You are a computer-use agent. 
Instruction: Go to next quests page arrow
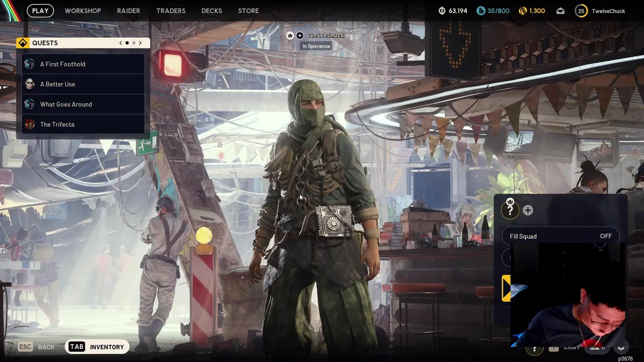pyautogui.click(x=140, y=43)
